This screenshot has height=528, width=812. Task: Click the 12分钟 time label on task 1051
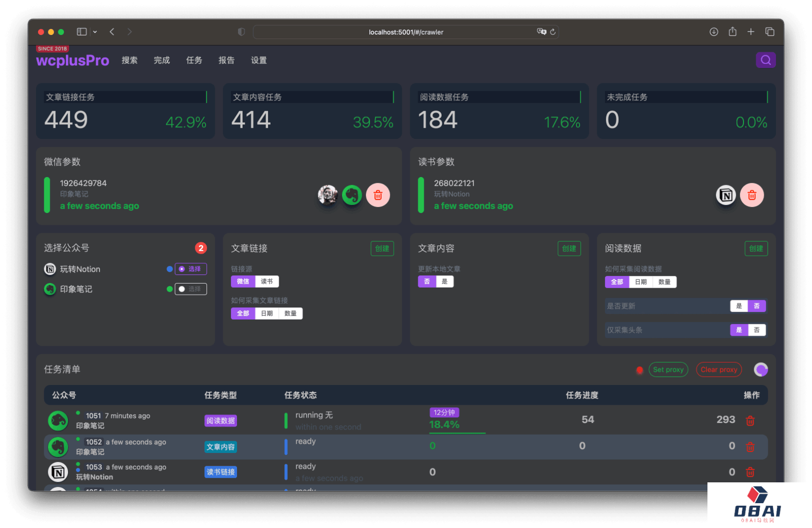pos(444,412)
